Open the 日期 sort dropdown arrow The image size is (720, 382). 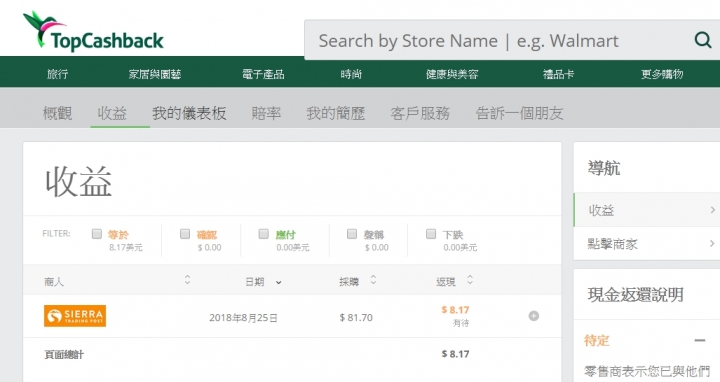tap(278, 282)
